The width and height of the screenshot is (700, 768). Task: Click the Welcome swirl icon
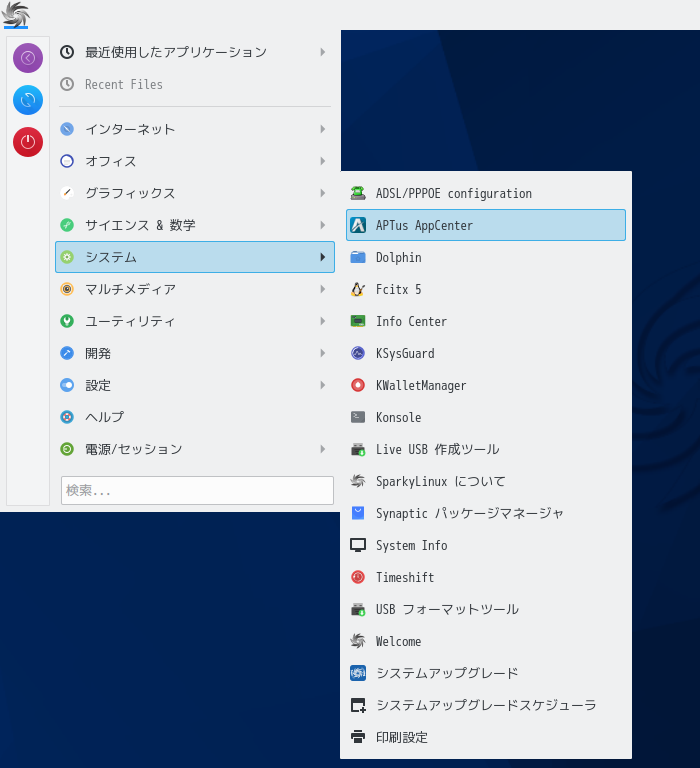[358, 641]
